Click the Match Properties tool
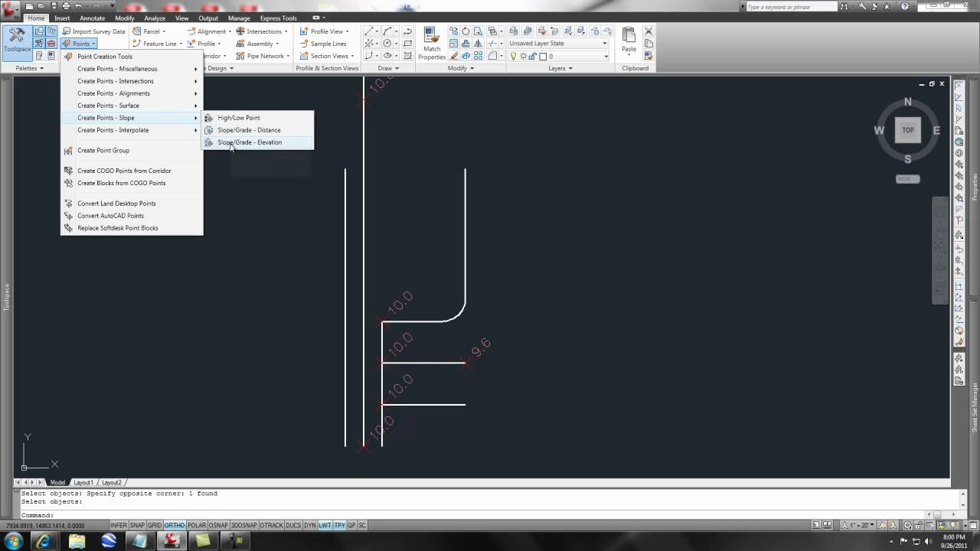Image resolution: width=980 pixels, height=551 pixels. (432, 44)
